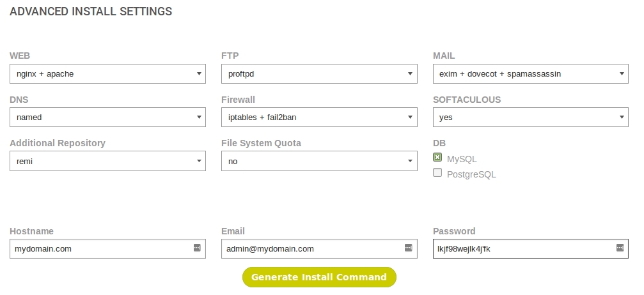Open the Firewall iptables dropdown
The height and width of the screenshot is (295, 644).
click(319, 117)
